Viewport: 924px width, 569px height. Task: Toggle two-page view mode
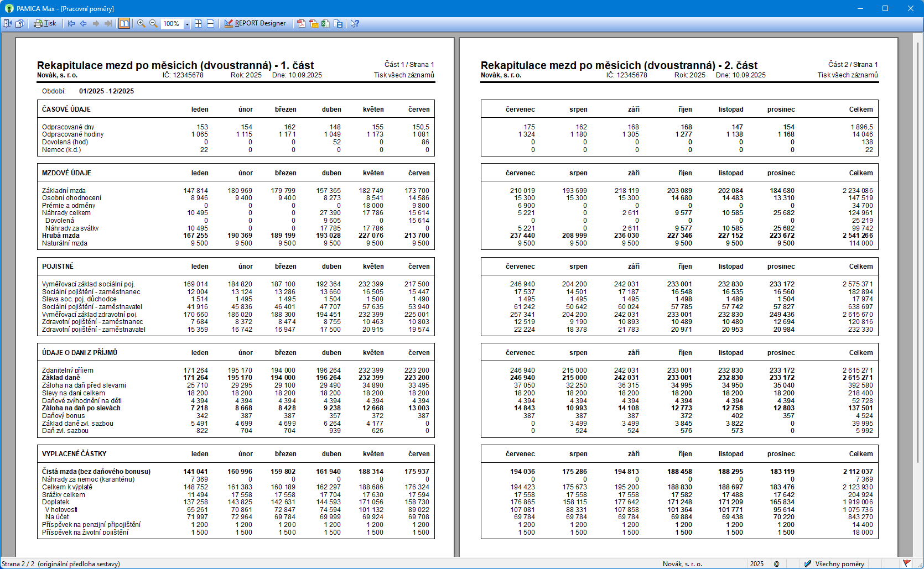(124, 23)
